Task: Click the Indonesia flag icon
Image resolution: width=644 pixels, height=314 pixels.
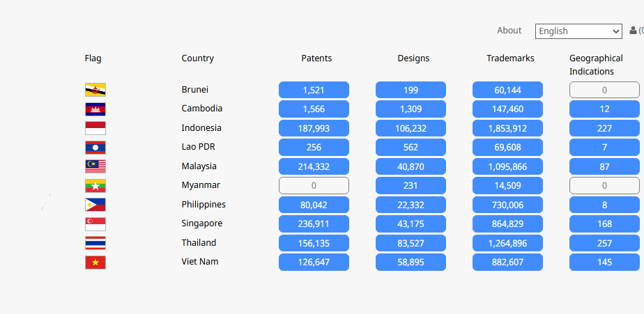Action: [x=95, y=128]
